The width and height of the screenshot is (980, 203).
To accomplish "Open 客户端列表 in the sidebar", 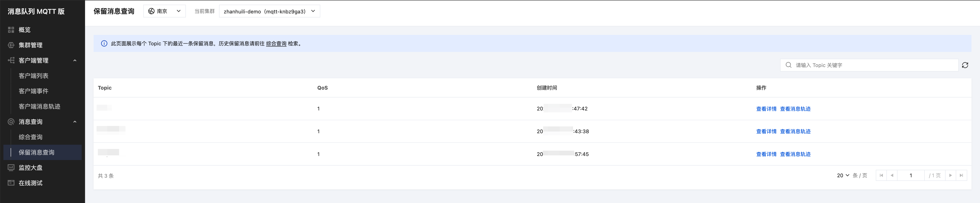I will tap(33, 76).
